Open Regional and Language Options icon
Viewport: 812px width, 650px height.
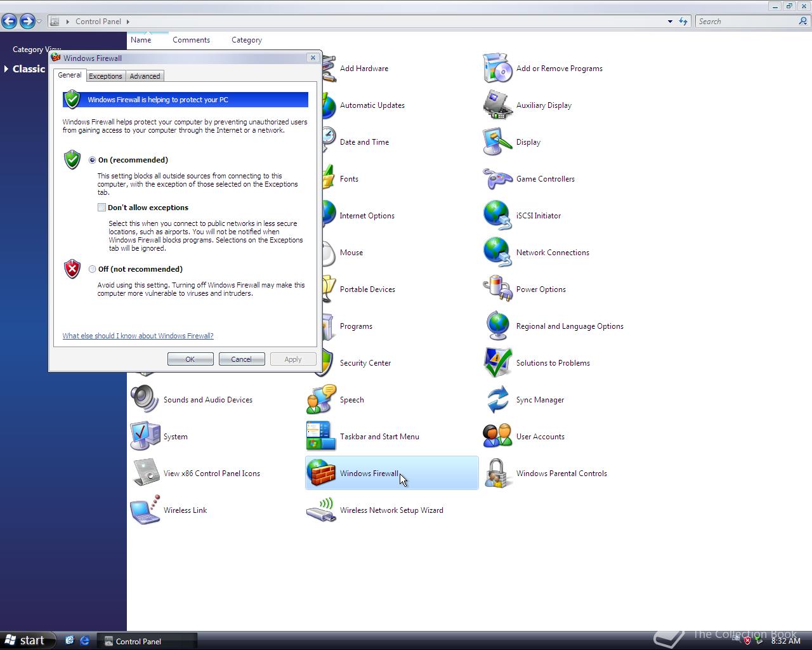497,326
